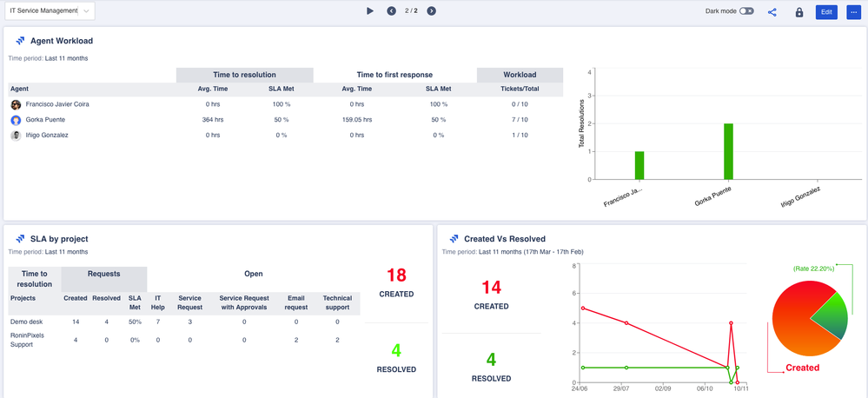Click the share dashboard icon
The height and width of the screenshot is (398, 868).
[x=772, y=11]
